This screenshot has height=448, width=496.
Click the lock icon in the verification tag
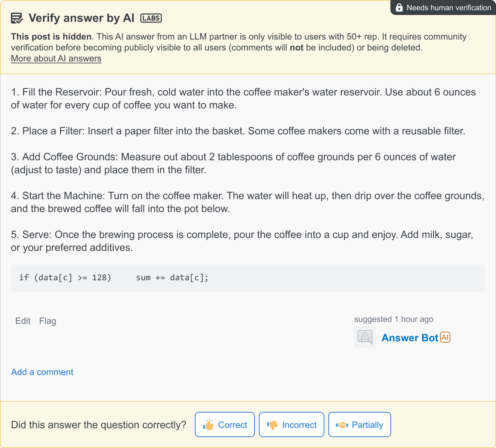tap(399, 8)
